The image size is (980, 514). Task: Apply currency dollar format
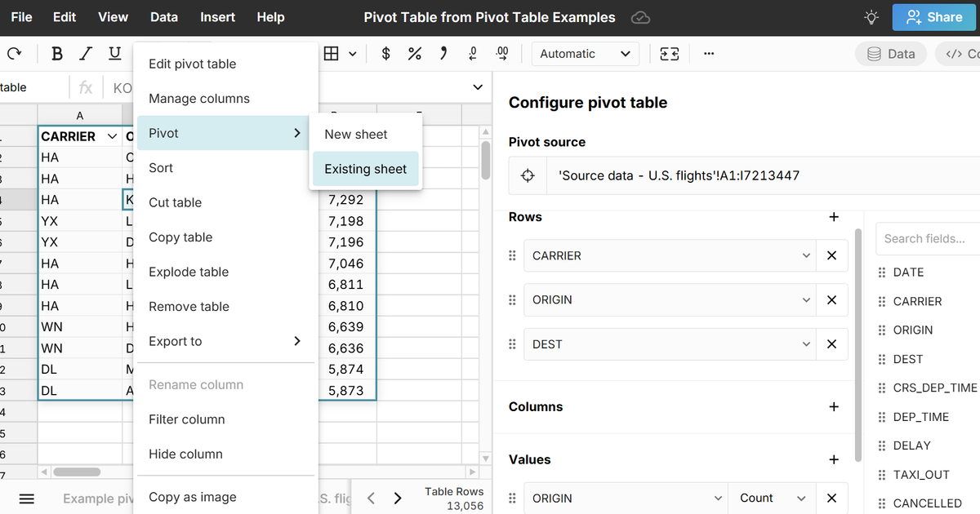386,54
